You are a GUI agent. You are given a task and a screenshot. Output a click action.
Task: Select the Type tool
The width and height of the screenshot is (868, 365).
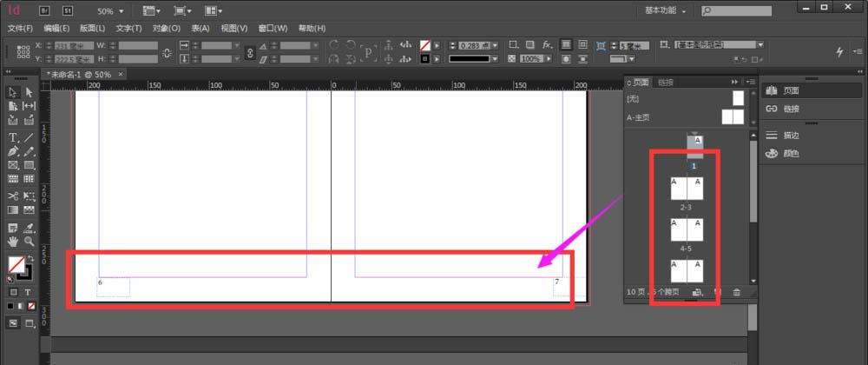(13, 136)
